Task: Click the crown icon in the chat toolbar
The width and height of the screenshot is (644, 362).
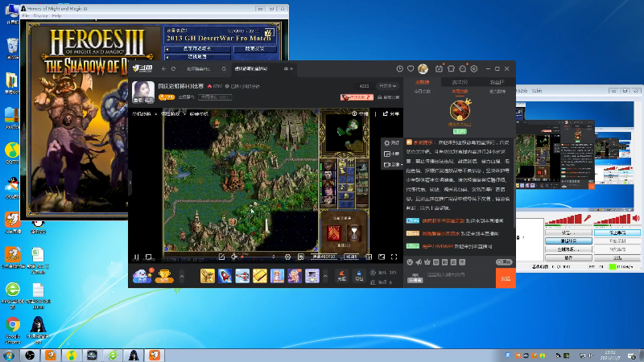Action: 427,262
